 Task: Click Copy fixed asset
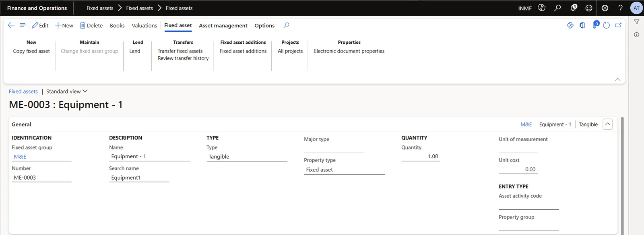(x=31, y=51)
